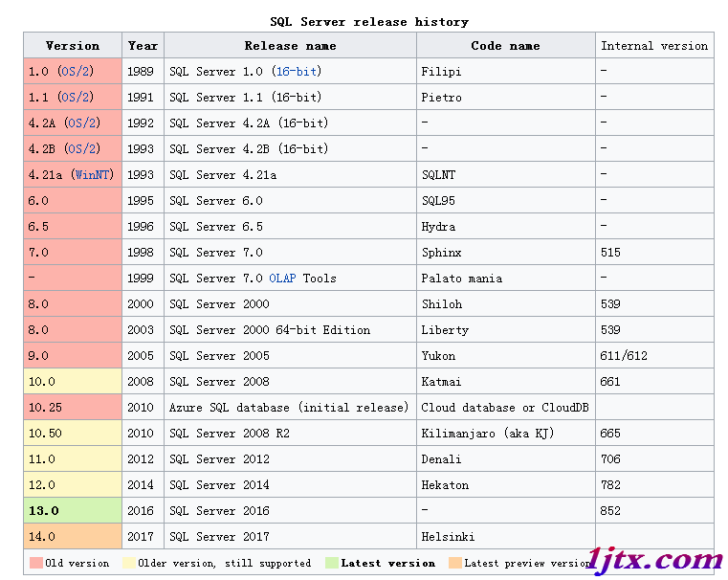
Task: Click the table title SQL Server release history
Action: tap(369, 22)
